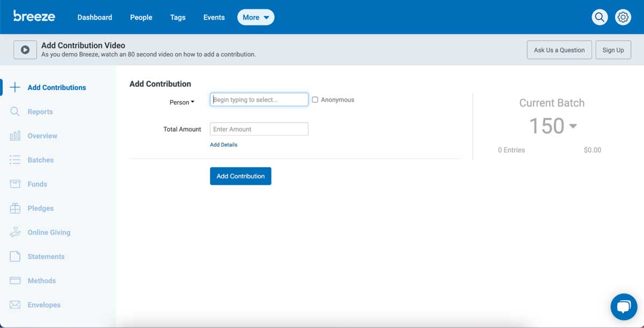Image resolution: width=644 pixels, height=328 pixels.
Task: Open the settings gear icon
Action: tap(623, 17)
